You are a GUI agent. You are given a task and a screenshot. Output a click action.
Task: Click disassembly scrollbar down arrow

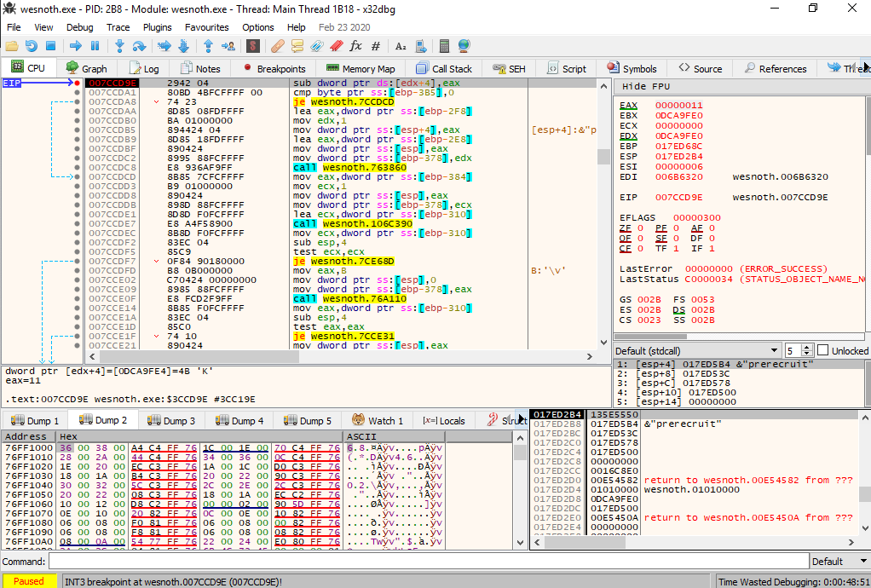[x=603, y=343]
